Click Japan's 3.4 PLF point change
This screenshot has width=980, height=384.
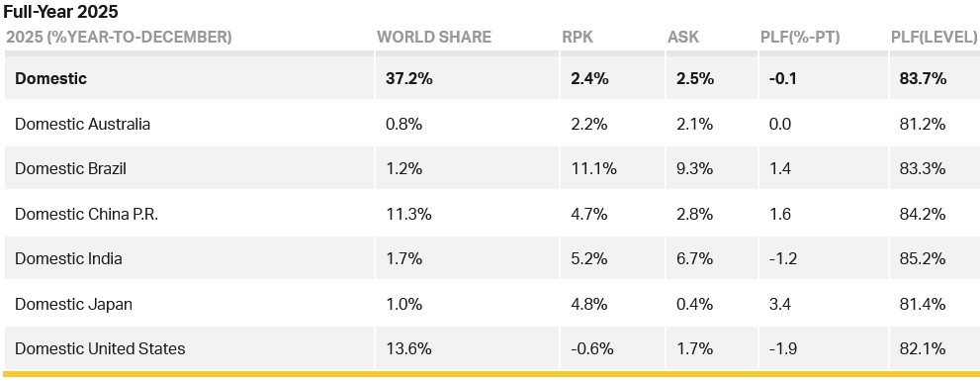pos(780,304)
